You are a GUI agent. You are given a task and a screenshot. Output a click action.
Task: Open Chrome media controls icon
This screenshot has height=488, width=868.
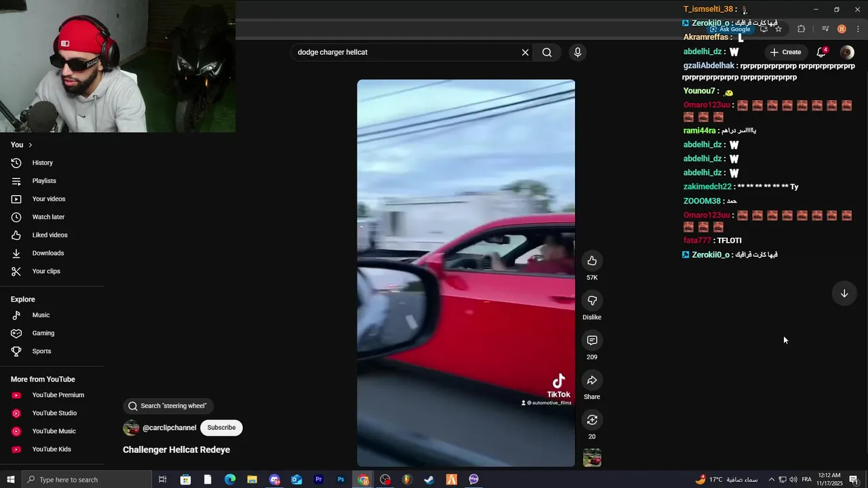pos(825,29)
